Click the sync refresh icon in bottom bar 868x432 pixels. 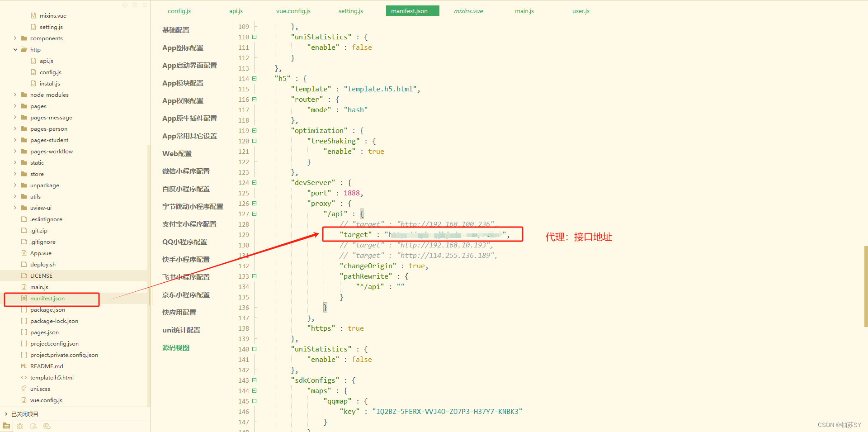pos(33,426)
